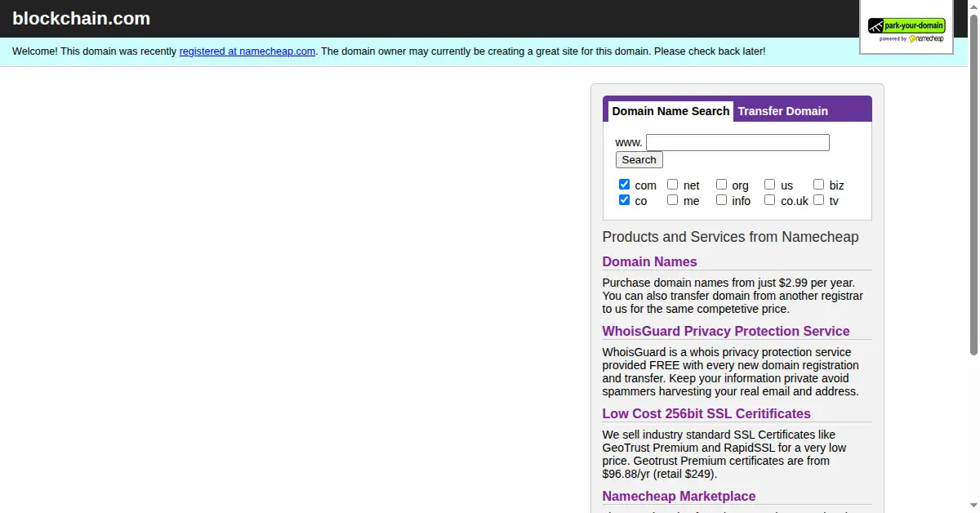
Task: Open the registered at namecheap.com link
Action: click(x=247, y=51)
